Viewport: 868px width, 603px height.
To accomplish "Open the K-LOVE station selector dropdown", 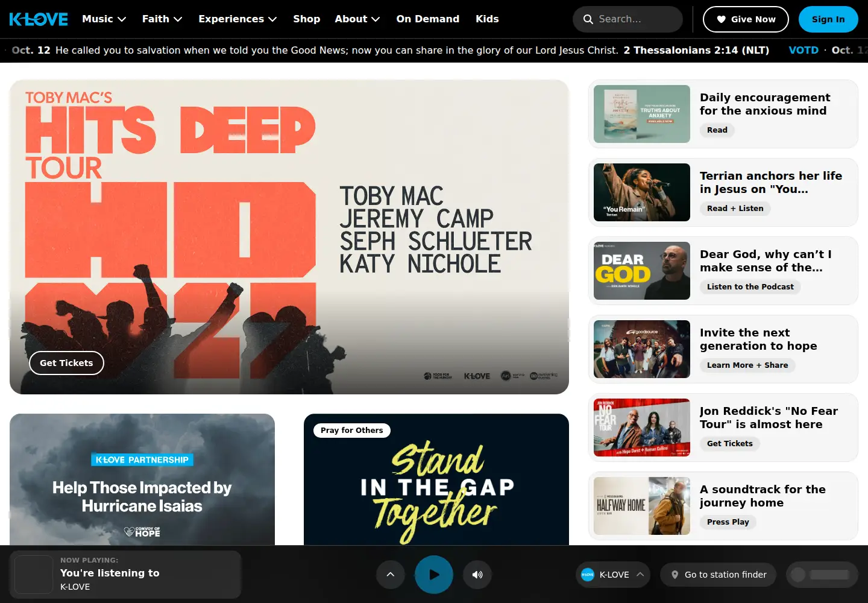I will point(613,575).
